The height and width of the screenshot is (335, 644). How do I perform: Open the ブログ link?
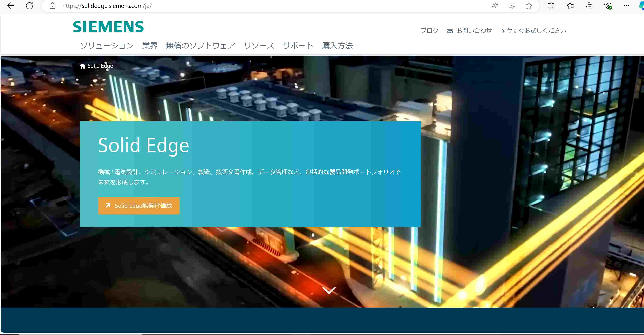[429, 31]
